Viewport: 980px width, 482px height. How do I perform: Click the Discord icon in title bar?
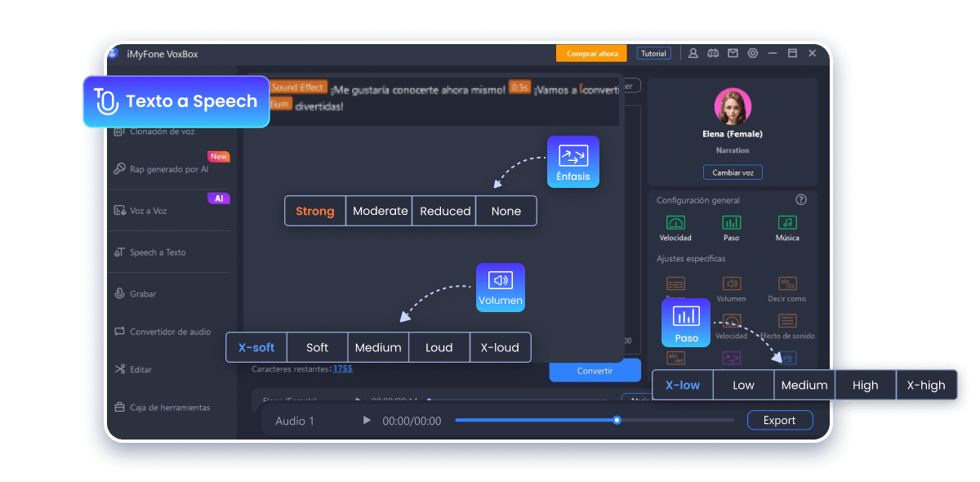713,53
